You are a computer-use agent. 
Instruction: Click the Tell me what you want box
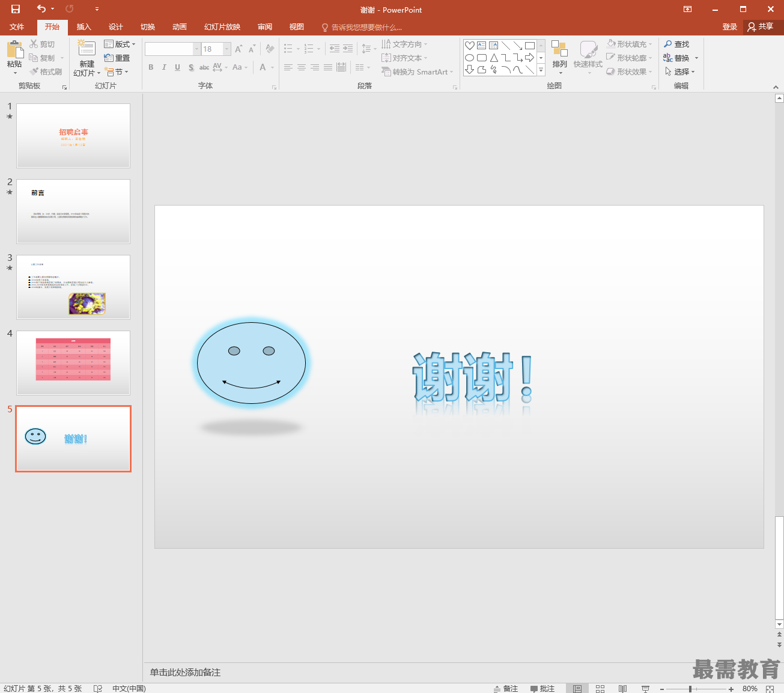coord(362,27)
